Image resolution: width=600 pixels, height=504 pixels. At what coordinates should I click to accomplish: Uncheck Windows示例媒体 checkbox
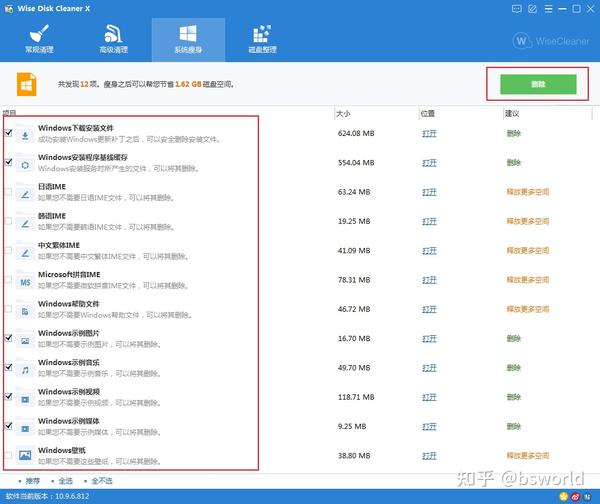pyautogui.click(x=8, y=426)
